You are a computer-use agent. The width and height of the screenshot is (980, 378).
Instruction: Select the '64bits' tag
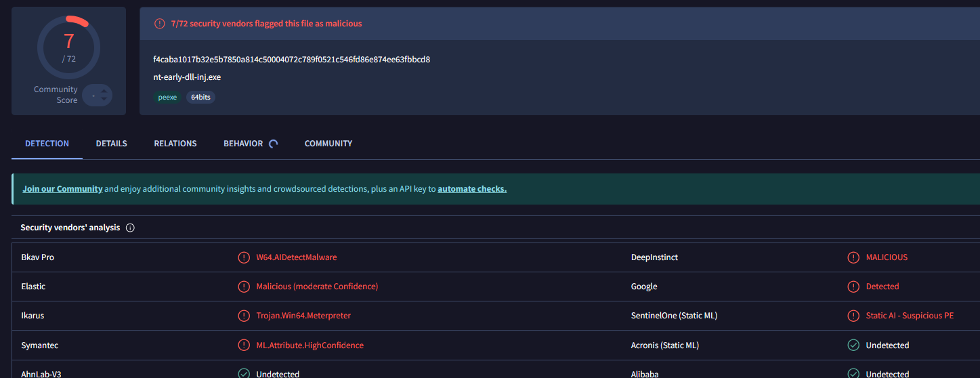(x=200, y=98)
